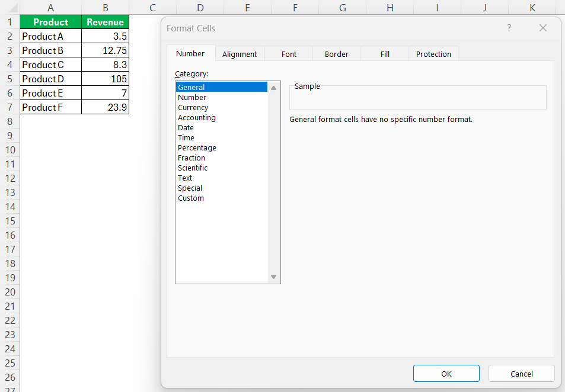Choose the Scientific category
Viewport: 565px width, 392px height.
tap(222, 168)
